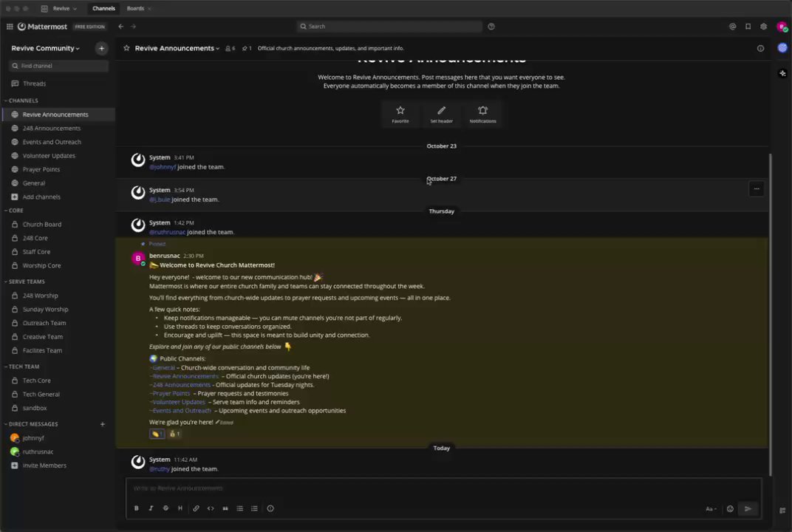Send the message
Viewport: 792px width, 532px height.
(x=748, y=509)
